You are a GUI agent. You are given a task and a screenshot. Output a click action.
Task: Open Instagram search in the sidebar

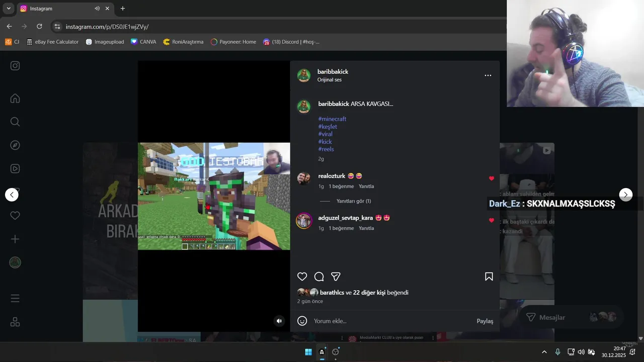pyautogui.click(x=15, y=122)
